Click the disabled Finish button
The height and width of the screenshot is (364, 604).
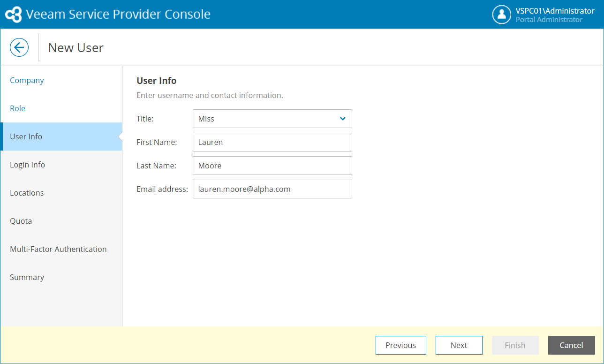coord(515,345)
